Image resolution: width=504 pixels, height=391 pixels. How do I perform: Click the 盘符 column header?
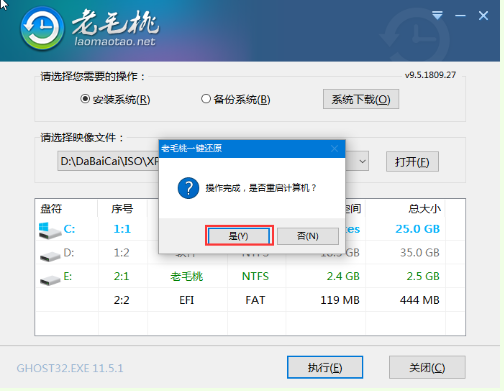pyautogui.click(x=51, y=209)
